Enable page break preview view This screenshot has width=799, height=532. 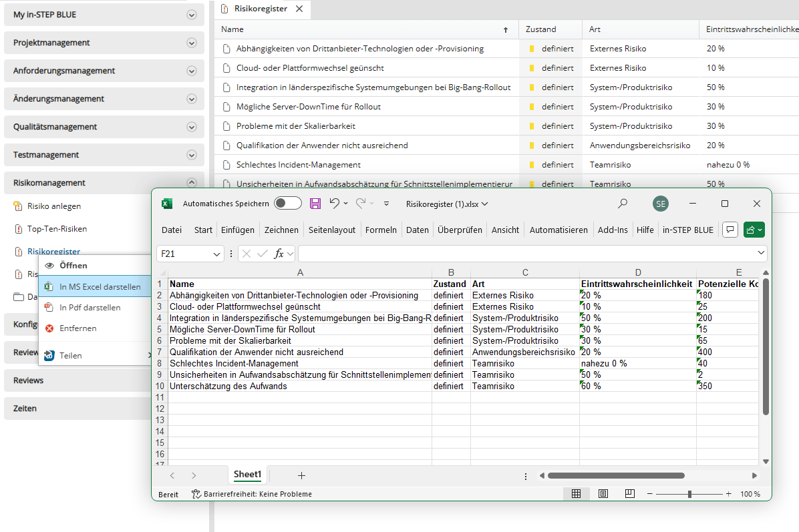point(629,494)
